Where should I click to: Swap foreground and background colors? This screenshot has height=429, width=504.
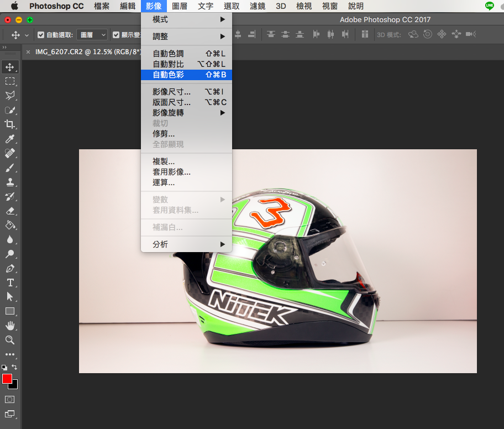click(14, 367)
